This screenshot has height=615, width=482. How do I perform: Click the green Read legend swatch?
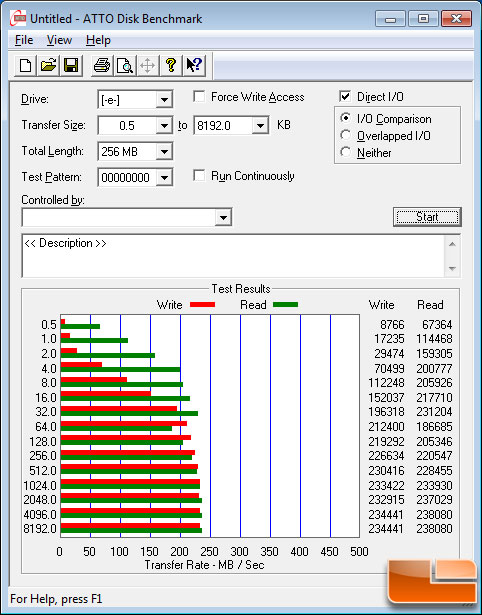pyautogui.click(x=286, y=304)
